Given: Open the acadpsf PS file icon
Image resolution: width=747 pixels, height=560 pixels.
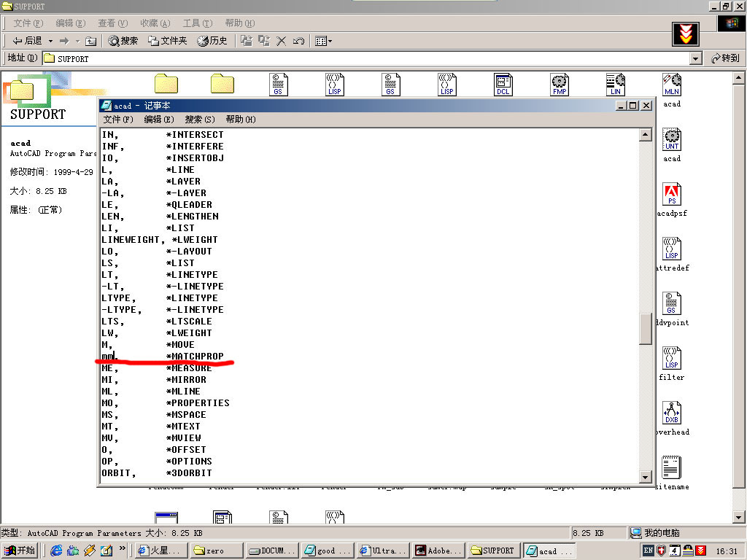Looking at the screenshot, I should pyautogui.click(x=672, y=195).
